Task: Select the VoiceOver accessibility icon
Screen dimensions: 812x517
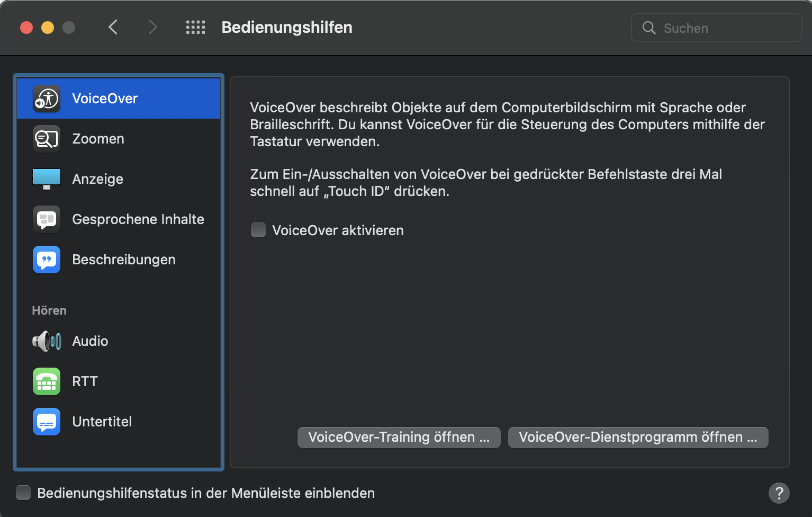Action: [47, 99]
